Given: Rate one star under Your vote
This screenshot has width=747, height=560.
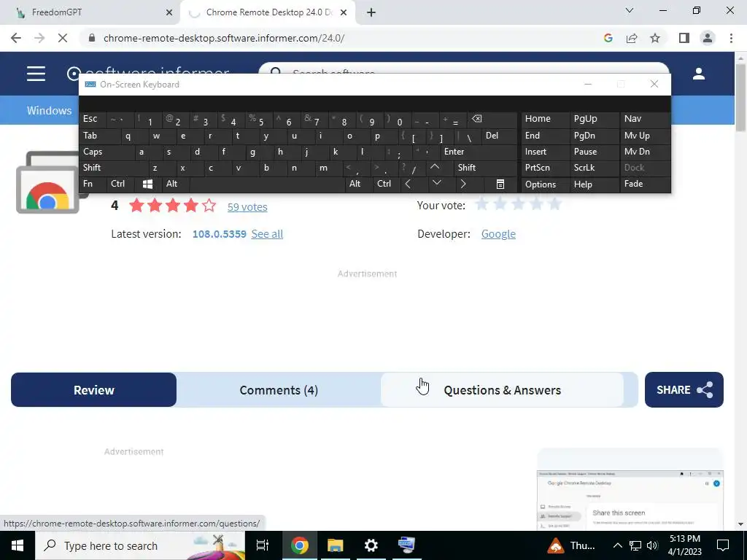Looking at the screenshot, I should 481,204.
